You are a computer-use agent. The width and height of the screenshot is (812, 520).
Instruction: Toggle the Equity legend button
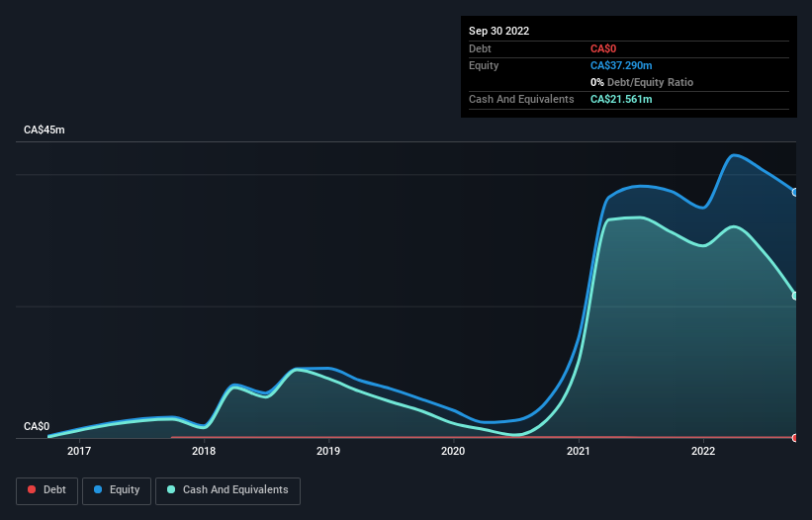pos(117,490)
